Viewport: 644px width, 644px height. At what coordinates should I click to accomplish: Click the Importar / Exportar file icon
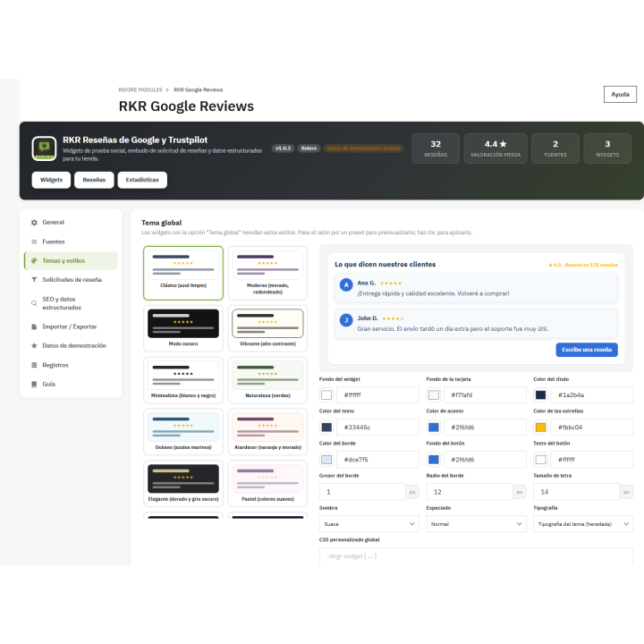34,326
